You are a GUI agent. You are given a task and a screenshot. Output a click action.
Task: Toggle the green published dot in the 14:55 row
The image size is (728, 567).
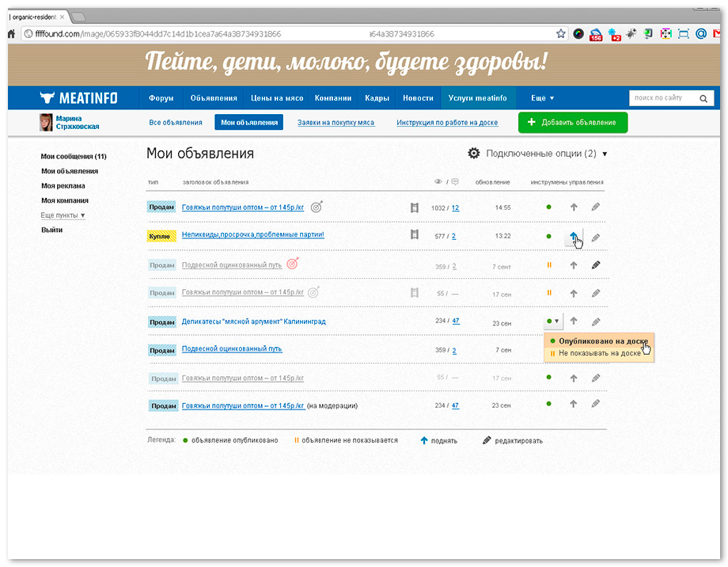(549, 207)
